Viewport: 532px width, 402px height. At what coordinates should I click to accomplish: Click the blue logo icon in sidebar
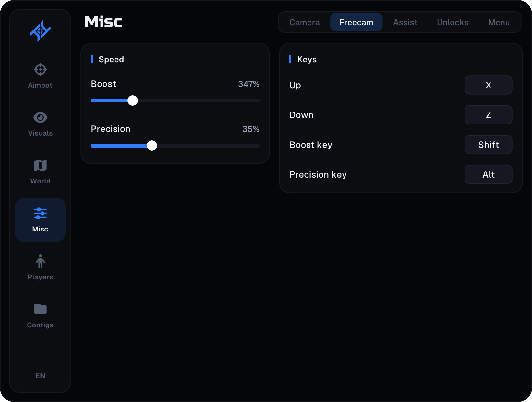40,31
